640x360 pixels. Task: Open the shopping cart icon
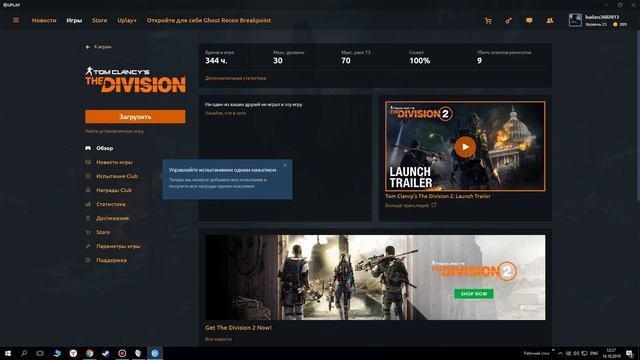tap(488, 20)
